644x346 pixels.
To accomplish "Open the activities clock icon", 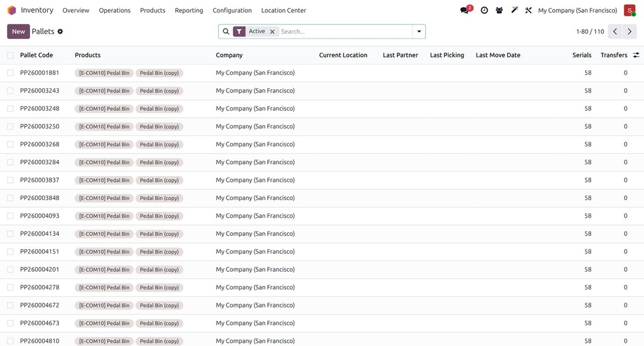I will pyautogui.click(x=484, y=10).
